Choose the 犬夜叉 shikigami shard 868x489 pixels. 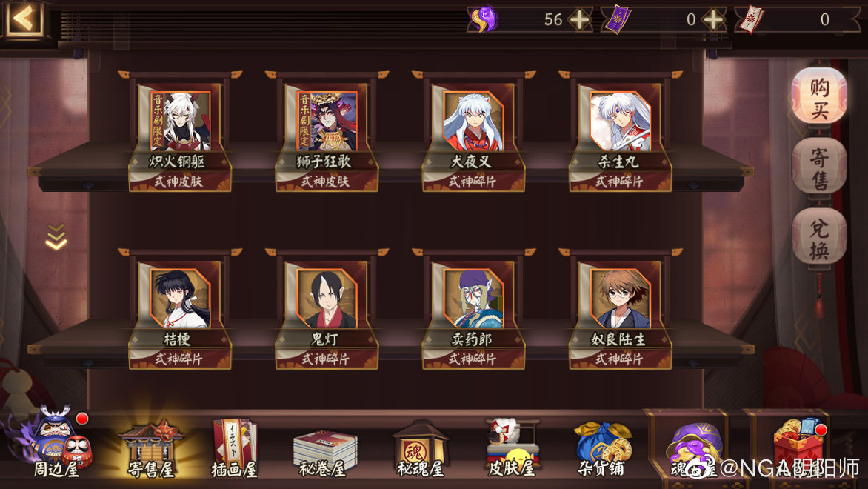(473, 133)
